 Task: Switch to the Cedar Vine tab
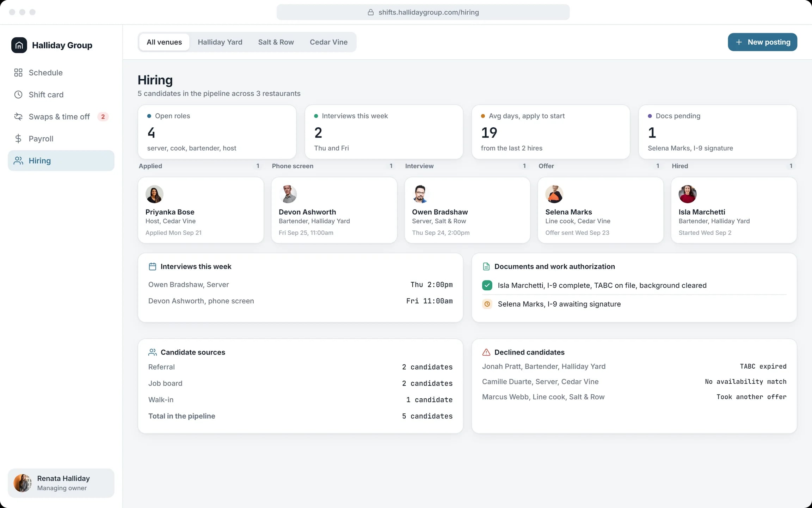328,42
